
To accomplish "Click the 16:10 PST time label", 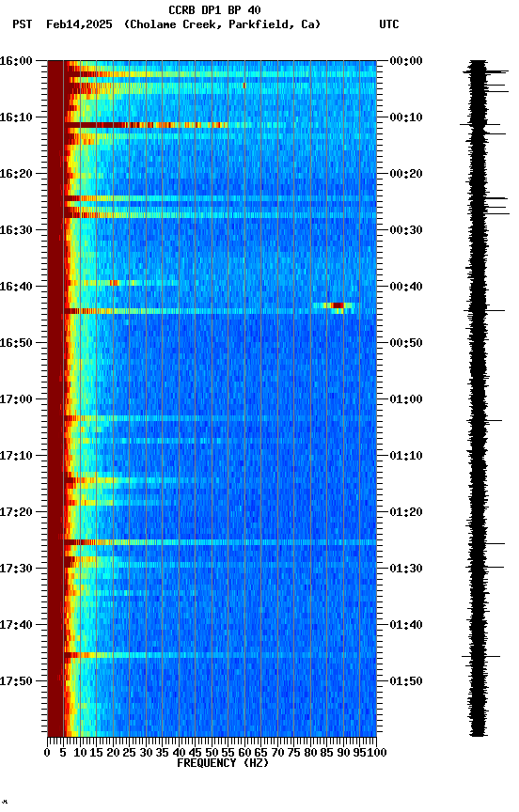I will coord(16,117).
